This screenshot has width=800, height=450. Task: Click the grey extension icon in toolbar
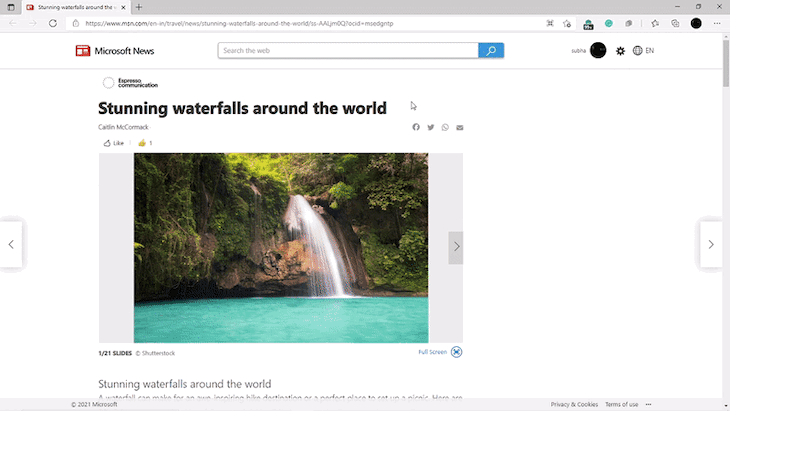click(x=629, y=23)
